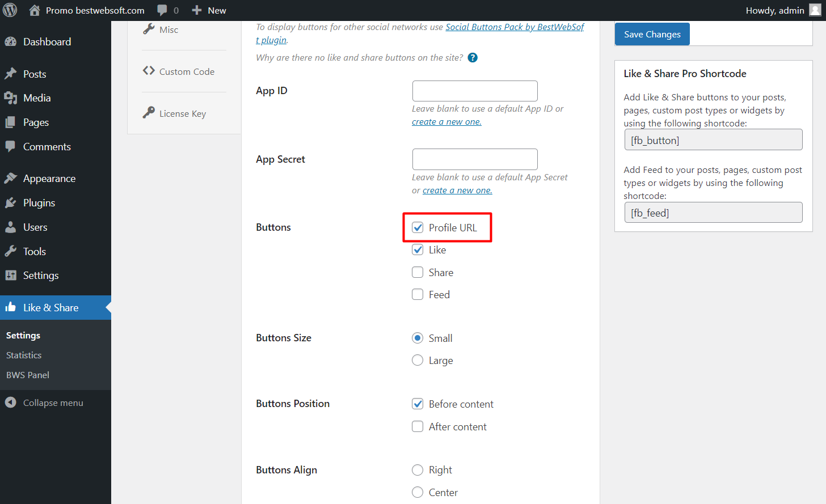The height and width of the screenshot is (504, 826).
Task: Click the Buttons Size label
Action: pyautogui.click(x=284, y=338)
